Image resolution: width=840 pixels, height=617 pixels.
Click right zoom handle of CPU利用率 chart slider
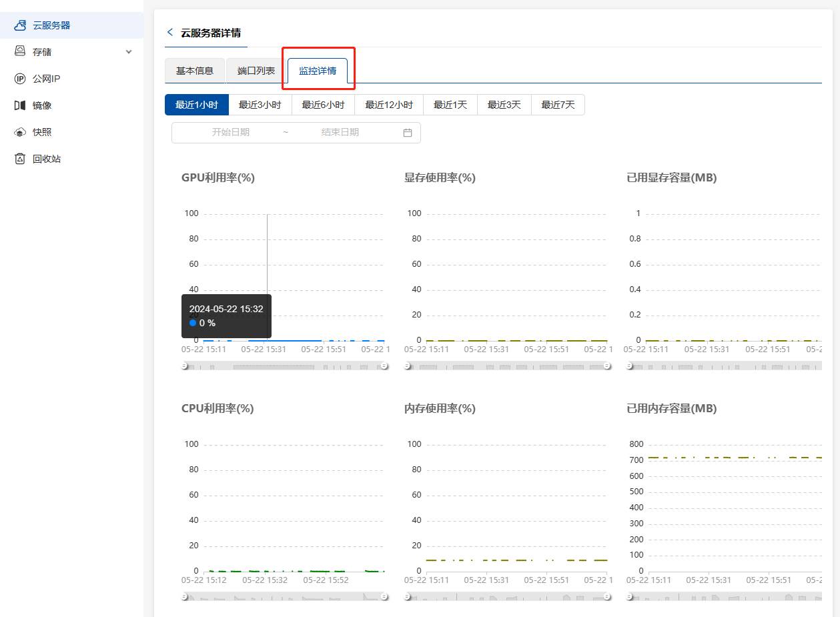384,597
